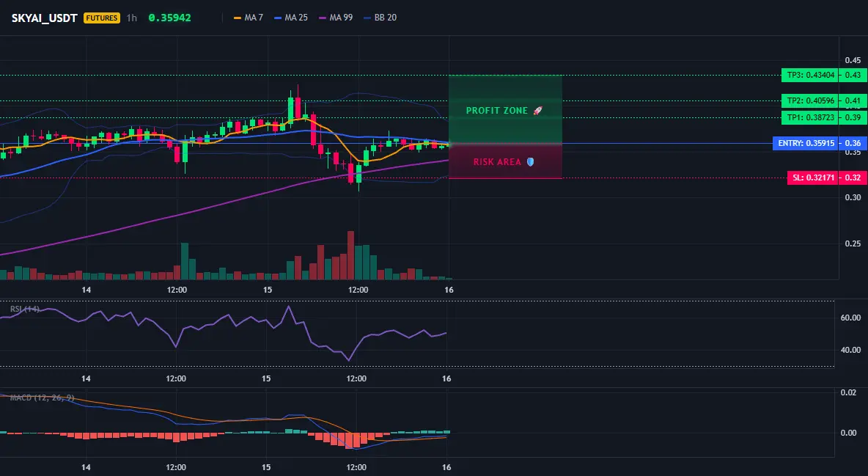Click the tallest red volume bar
The height and width of the screenshot is (476, 868).
(x=350, y=255)
